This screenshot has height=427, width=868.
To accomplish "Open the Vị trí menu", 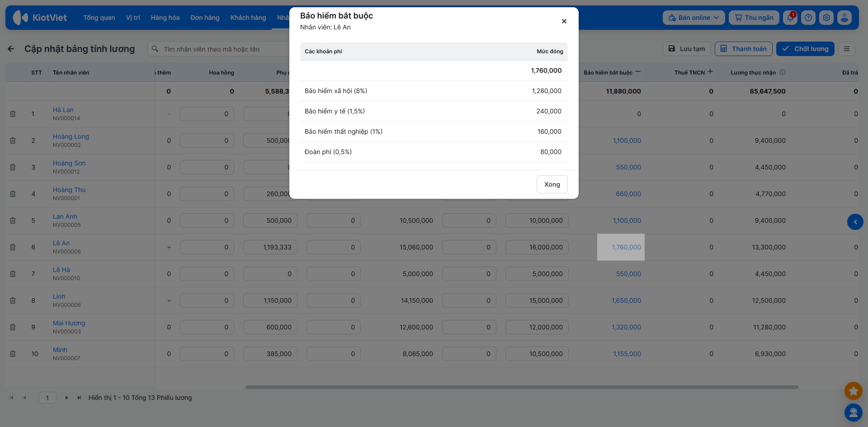I will tap(133, 18).
